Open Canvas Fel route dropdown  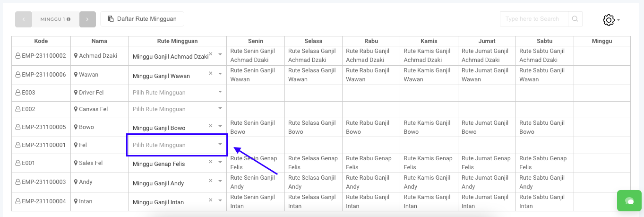pyautogui.click(x=220, y=109)
